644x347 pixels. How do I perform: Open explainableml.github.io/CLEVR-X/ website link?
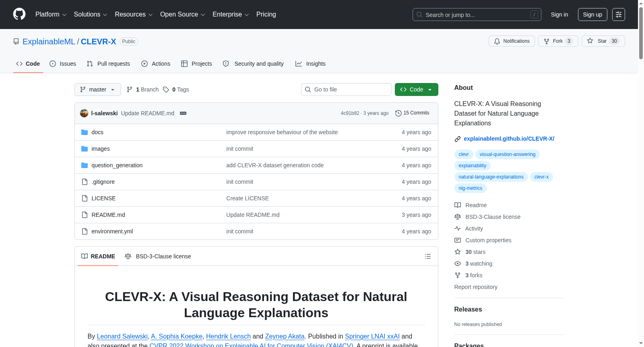[509, 139]
